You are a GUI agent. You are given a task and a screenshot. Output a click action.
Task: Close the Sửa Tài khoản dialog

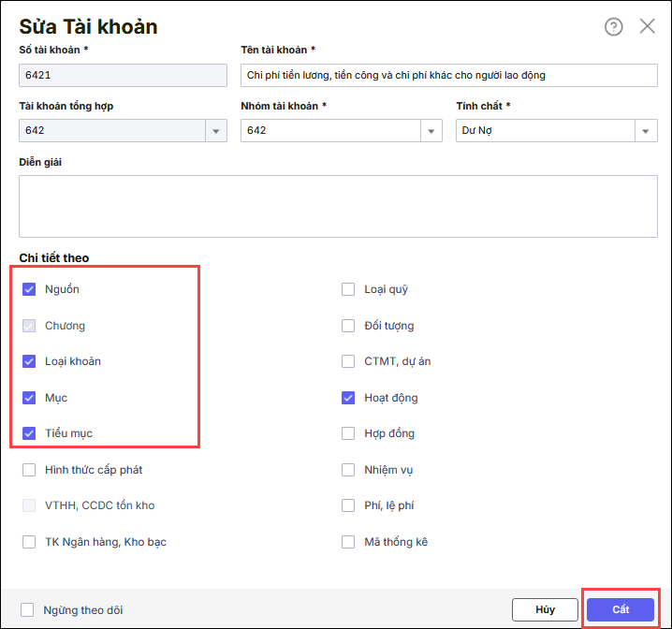[x=648, y=26]
